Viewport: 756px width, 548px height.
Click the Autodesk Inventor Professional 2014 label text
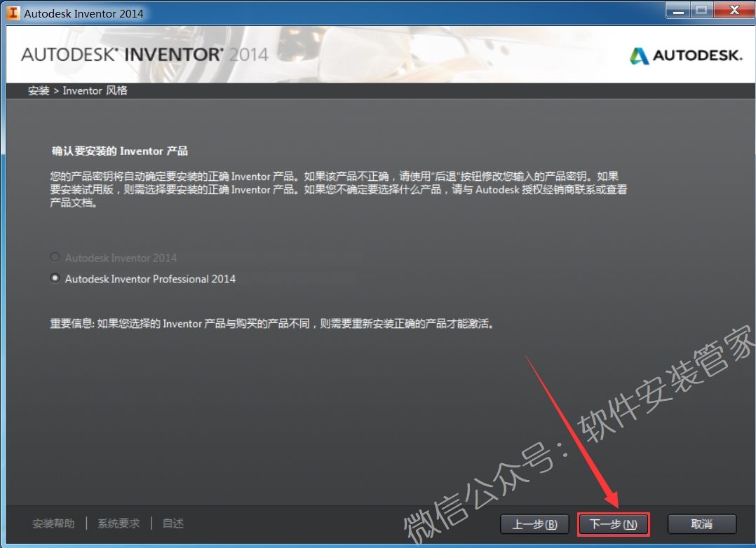tap(149, 278)
